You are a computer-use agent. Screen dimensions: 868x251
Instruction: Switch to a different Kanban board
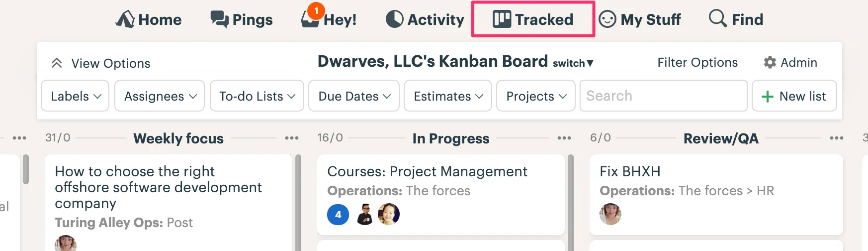click(573, 63)
